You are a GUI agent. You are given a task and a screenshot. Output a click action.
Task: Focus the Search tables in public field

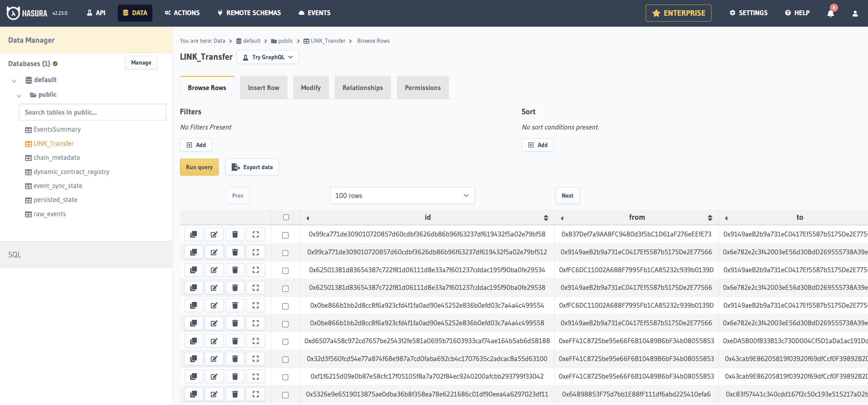point(92,112)
